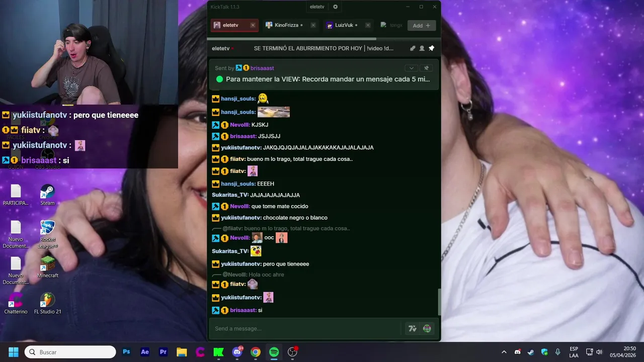Click the emote in yukiistufanotv's last message

[x=269, y=298]
